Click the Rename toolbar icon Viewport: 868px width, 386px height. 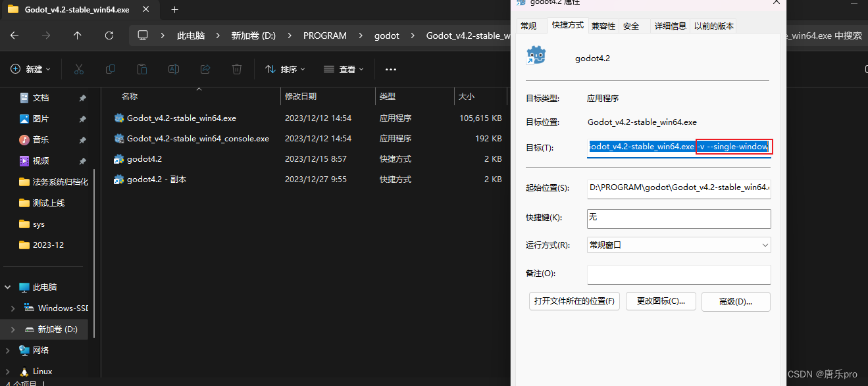(x=174, y=69)
